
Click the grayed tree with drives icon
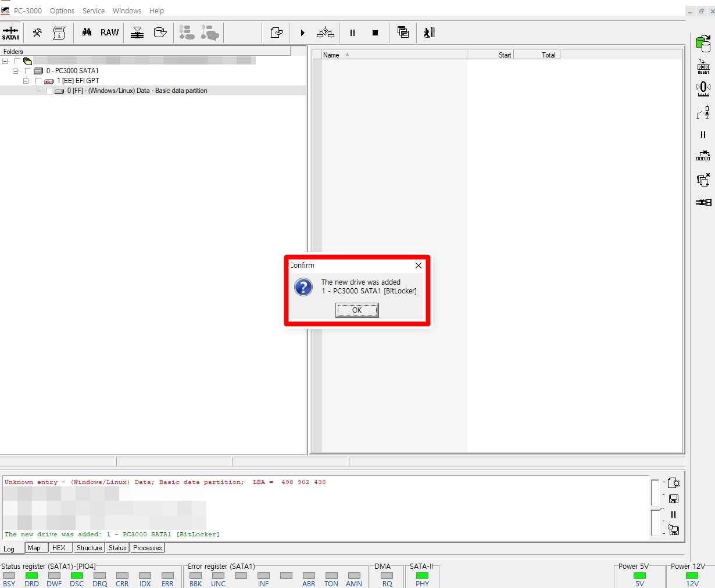pos(210,33)
